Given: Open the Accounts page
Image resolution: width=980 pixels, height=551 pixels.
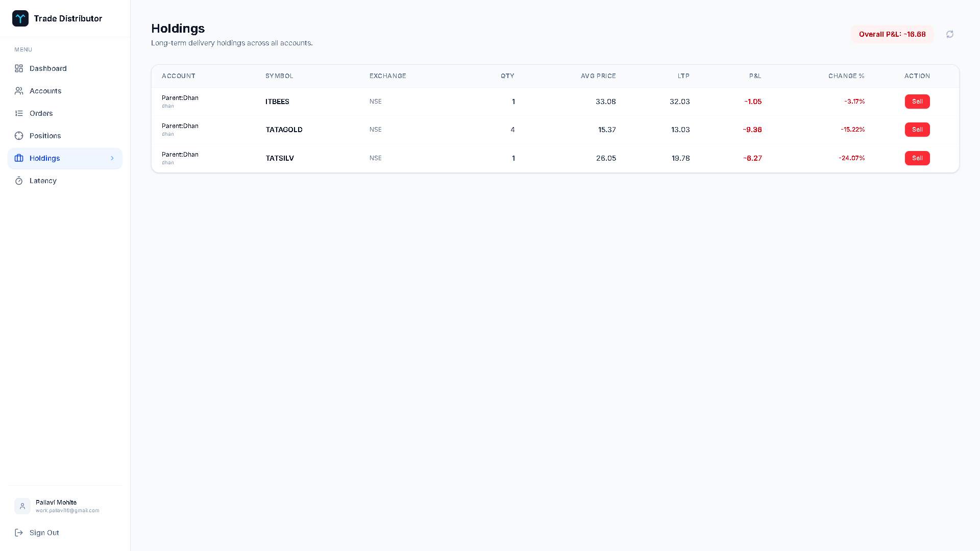Looking at the screenshot, I should 45,91.
